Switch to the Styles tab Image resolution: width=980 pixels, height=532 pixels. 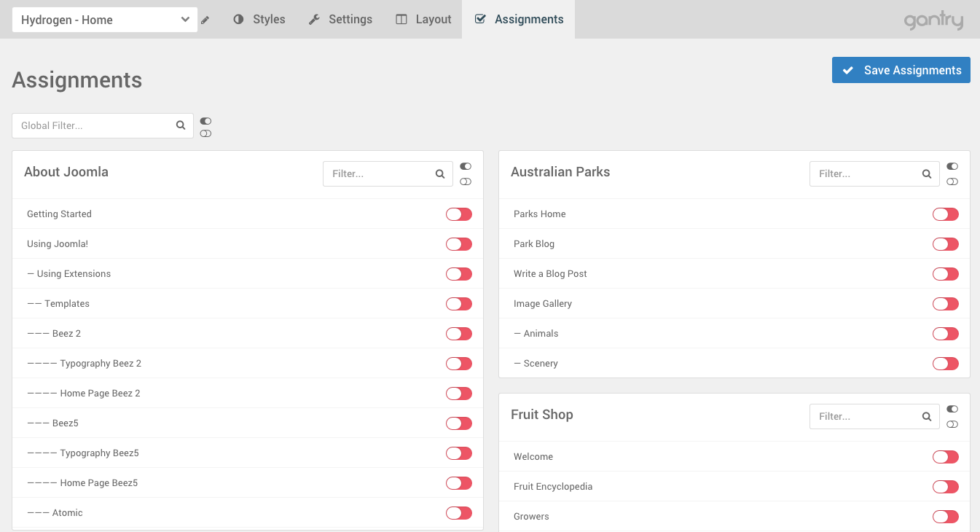coord(259,20)
